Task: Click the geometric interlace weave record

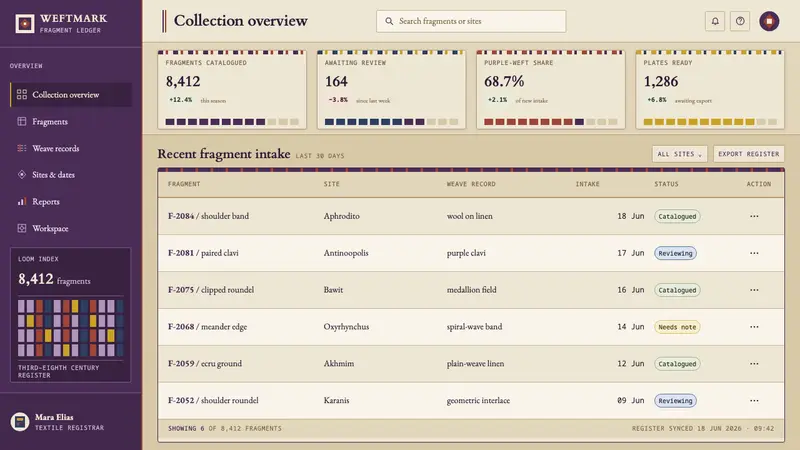Action: point(478,401)
